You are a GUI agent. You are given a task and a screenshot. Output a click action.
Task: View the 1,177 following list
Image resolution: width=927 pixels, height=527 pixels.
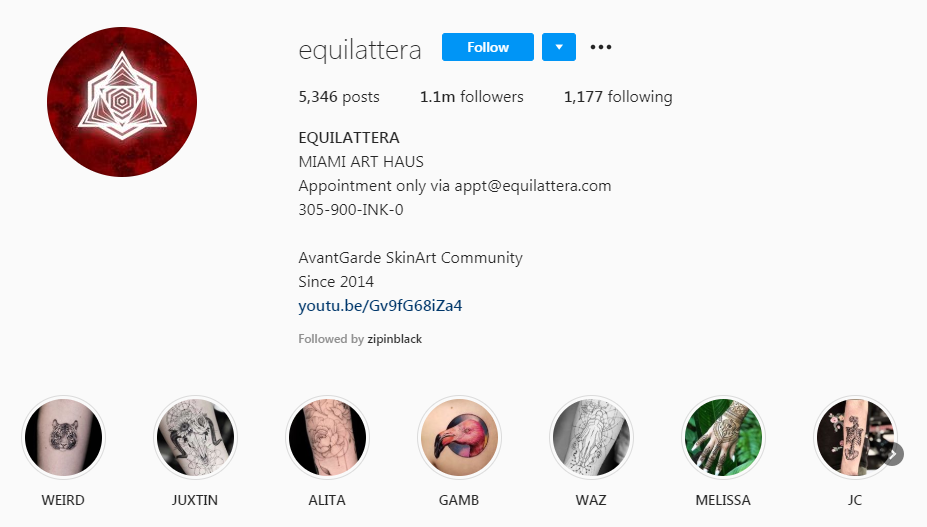point(618,96)
